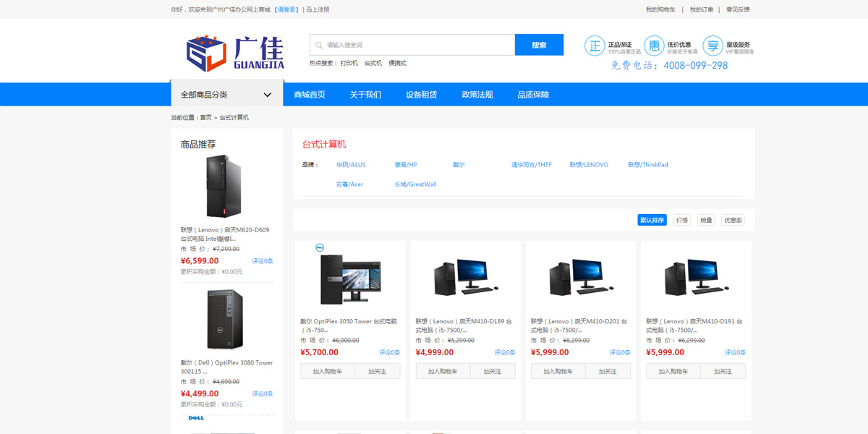Click 加关注 for OptiPlex 3050
Screen dimensions: 868x434
tap(377, 371)
